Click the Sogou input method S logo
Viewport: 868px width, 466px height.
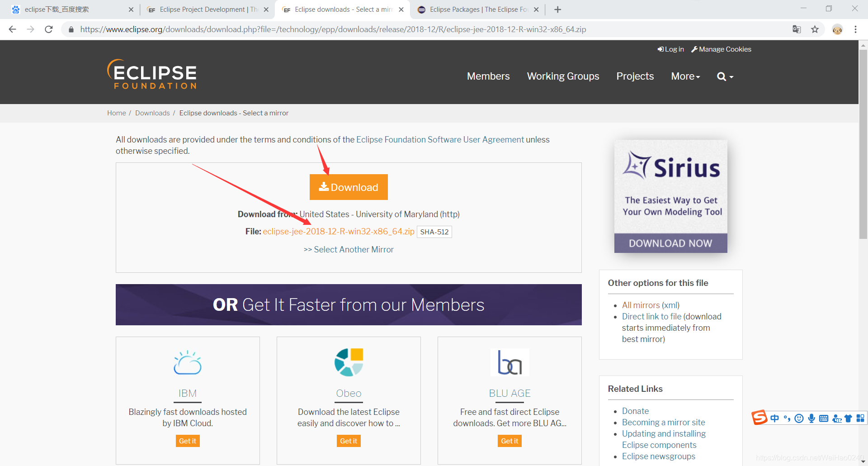point(759,418)
